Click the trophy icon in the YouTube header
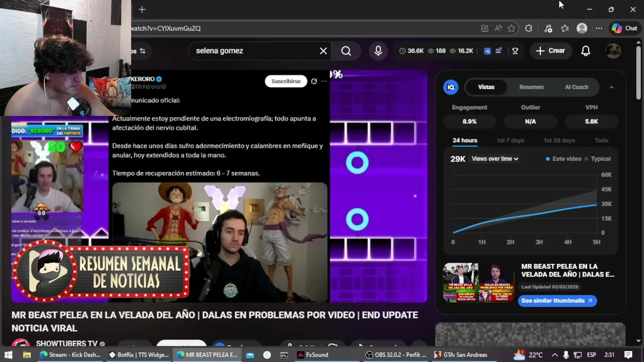The width and height of the screenshot is (644, 362). coord(515,51)
